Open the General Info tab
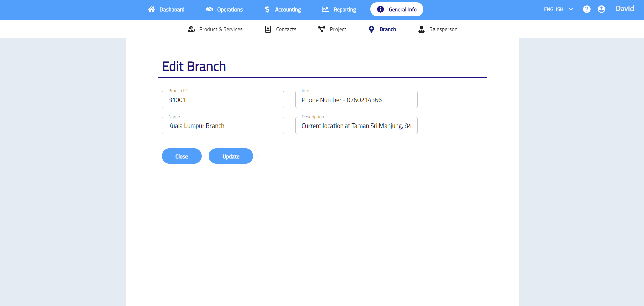This screenshot has width=644, height=306. click(397, 9)
